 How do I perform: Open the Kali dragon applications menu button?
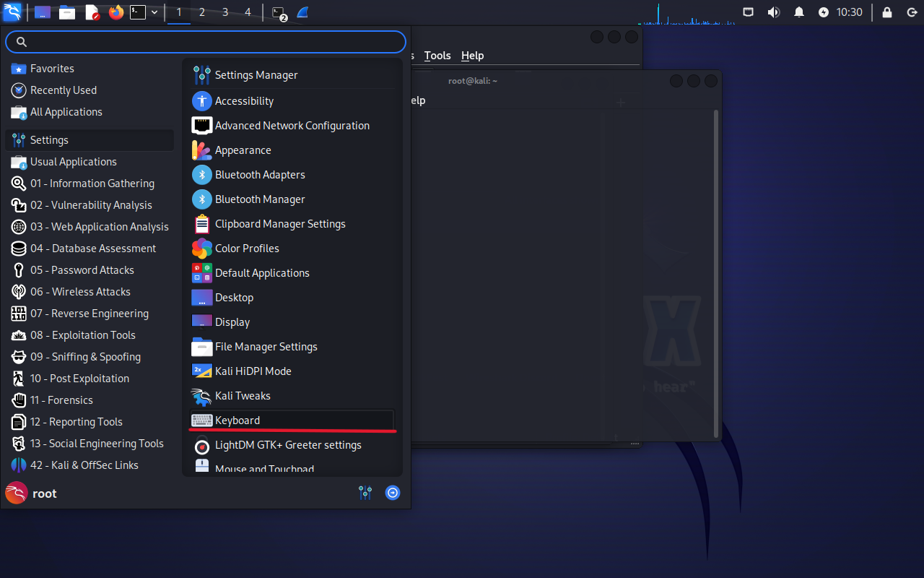tap(12, 12)
